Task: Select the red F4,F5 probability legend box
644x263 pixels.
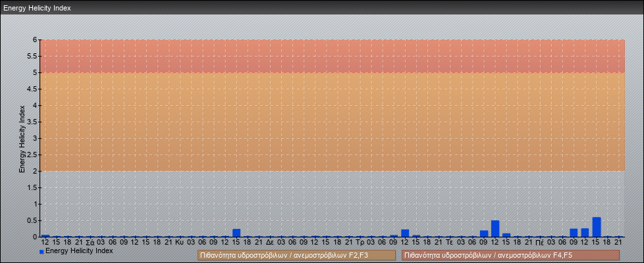Action: pos(510,255)
